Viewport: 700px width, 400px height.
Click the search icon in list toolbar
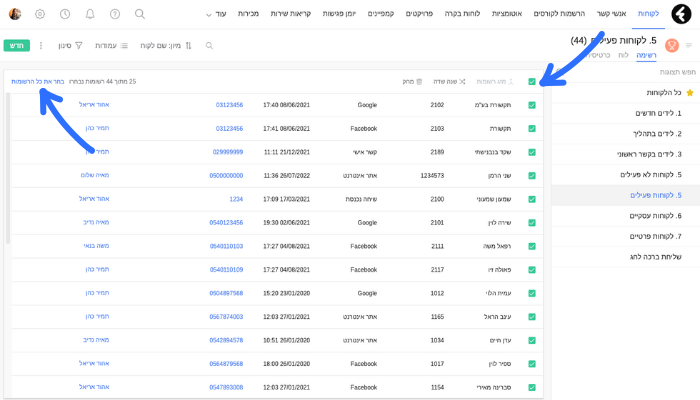[209, 46]
